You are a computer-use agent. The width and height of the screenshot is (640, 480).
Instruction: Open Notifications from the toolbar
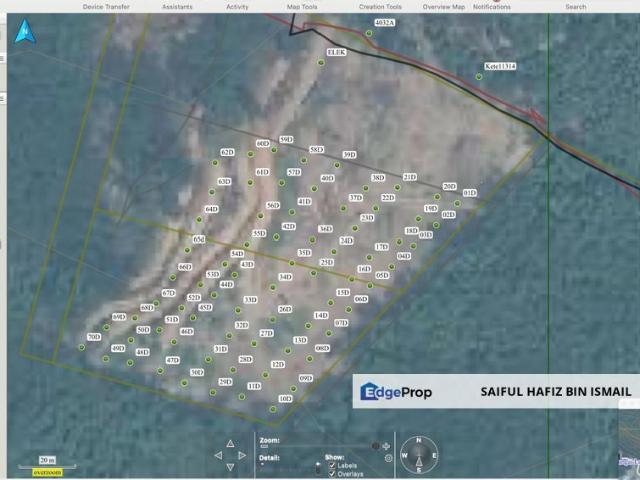492,7
